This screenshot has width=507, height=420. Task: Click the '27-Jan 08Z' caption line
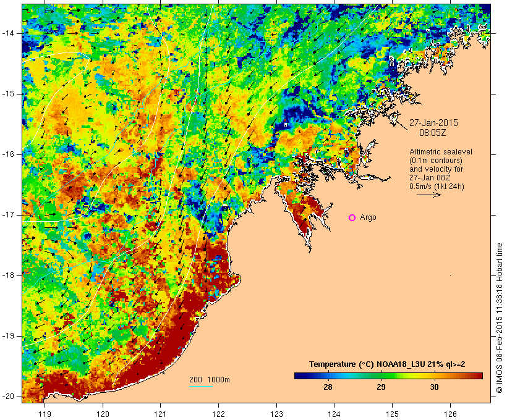coord(430,178)
